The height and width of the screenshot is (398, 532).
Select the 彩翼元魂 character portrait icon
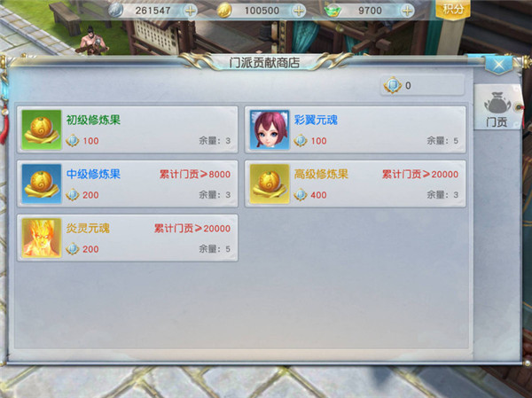pos(270,129)
